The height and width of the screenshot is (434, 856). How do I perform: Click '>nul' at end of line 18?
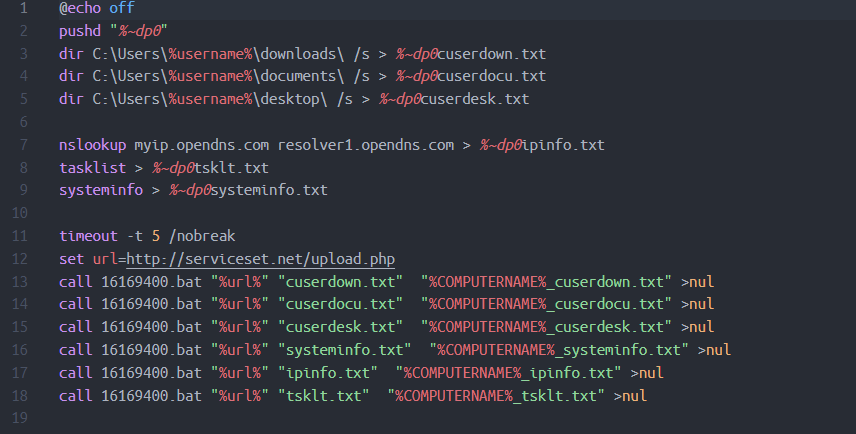click(630, 395)
